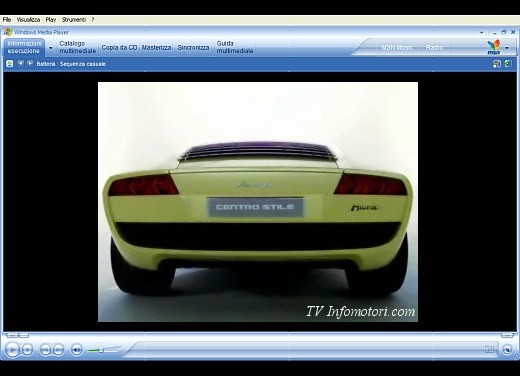Click the view toggle left of skin mode
The width and height of the screenshot is (520, 376).
489,349
